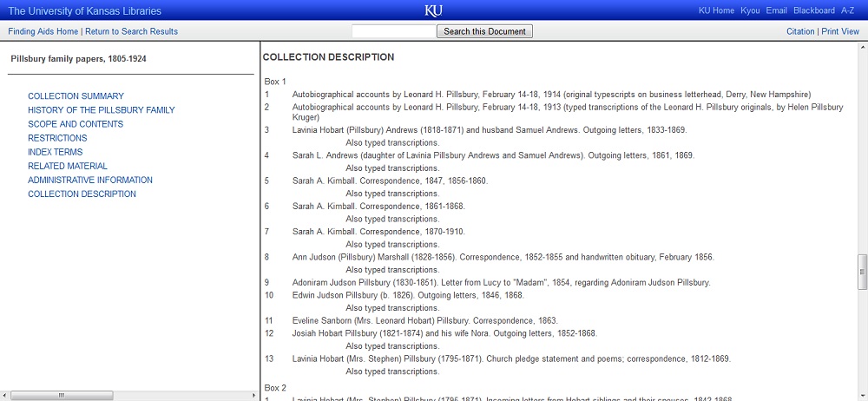Open the Citation link
Image resolution: width=868 pixels, height=401 pixels.
(x=800, y=31)
